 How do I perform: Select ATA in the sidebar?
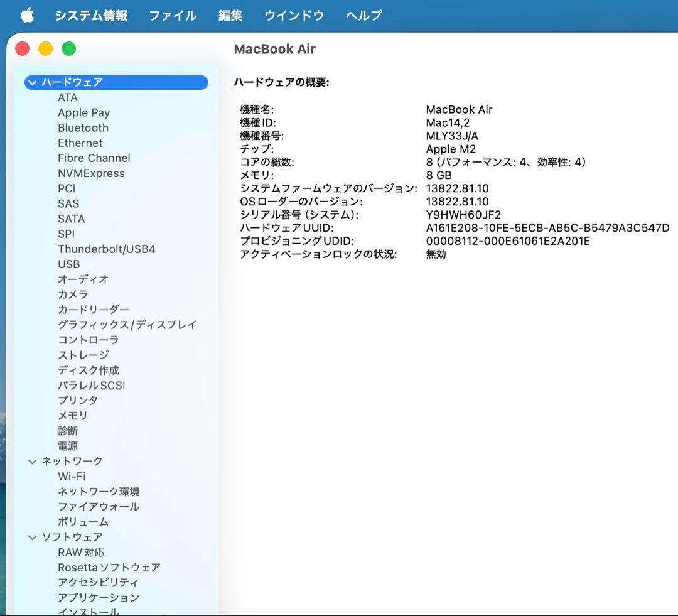(x=67, y=97)
